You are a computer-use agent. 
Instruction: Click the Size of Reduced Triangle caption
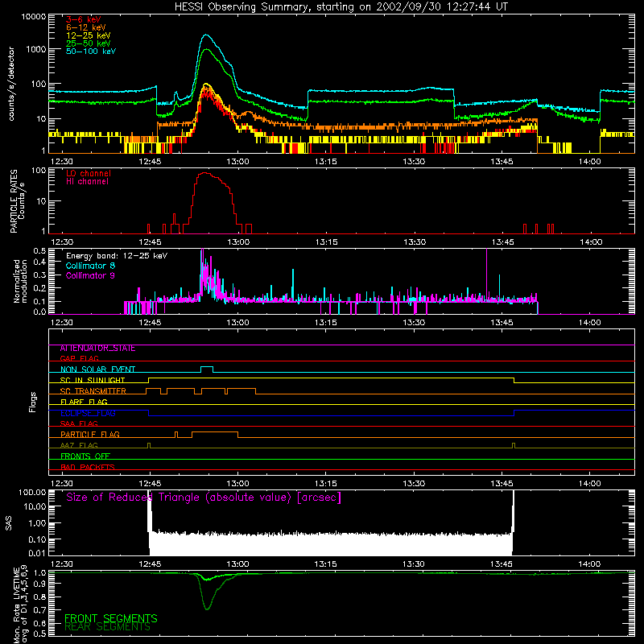[x=204, y=497]
